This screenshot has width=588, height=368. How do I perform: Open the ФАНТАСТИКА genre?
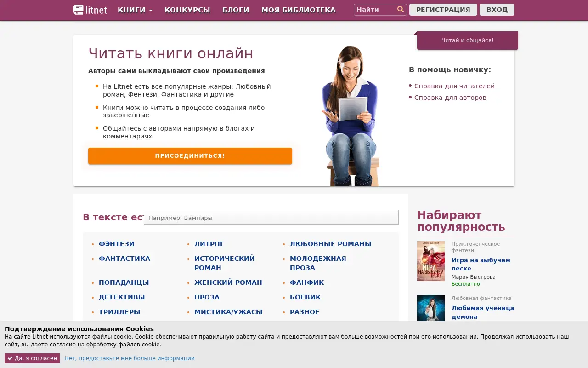click(124, 259)
